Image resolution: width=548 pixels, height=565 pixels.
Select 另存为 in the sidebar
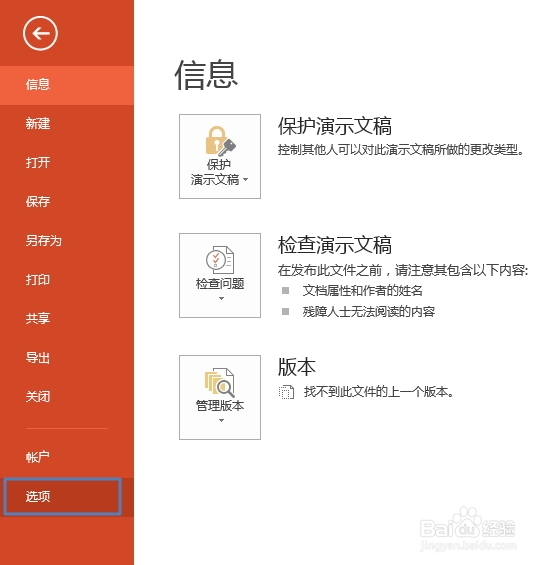click(x=67, y=241)
